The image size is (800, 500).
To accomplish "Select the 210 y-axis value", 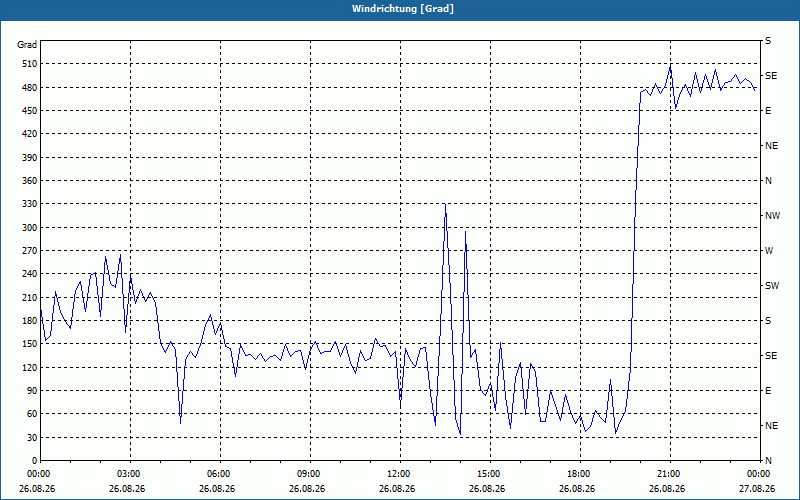I will click(30, 297).
